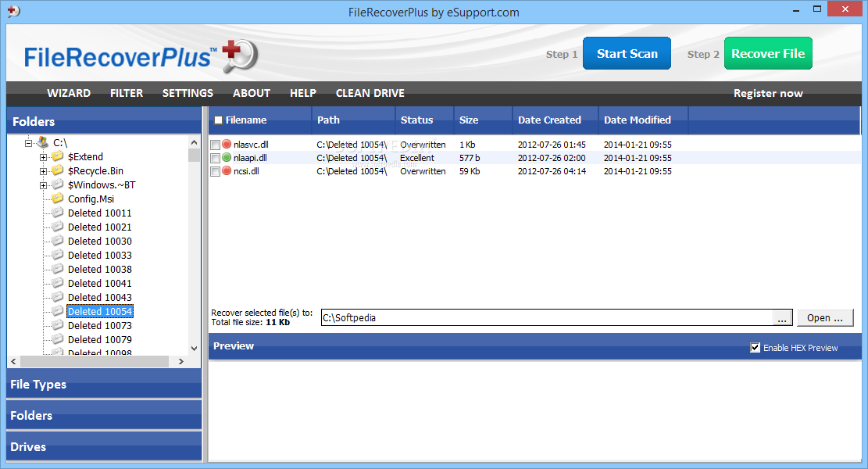Click the FileRecoverPlus magnifier logo icon
Image resolution: width=868 pixels, height=469 pixels.
coord(241,56)
